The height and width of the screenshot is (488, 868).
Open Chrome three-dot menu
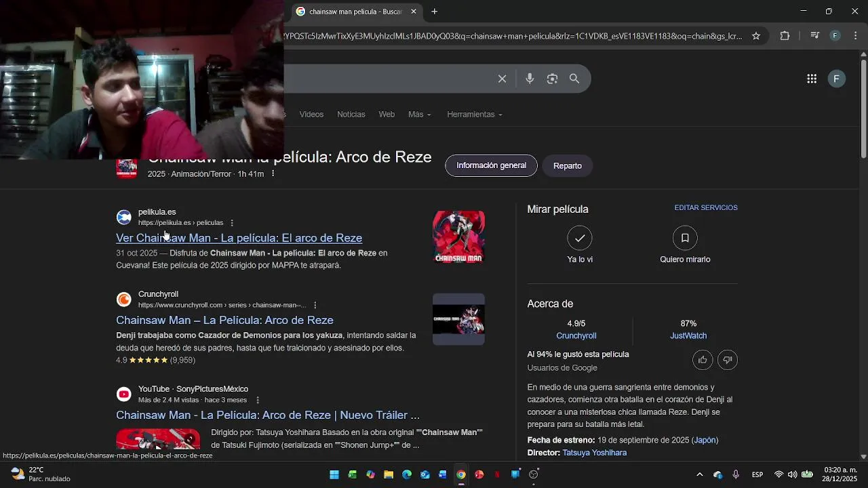[855, 36]
